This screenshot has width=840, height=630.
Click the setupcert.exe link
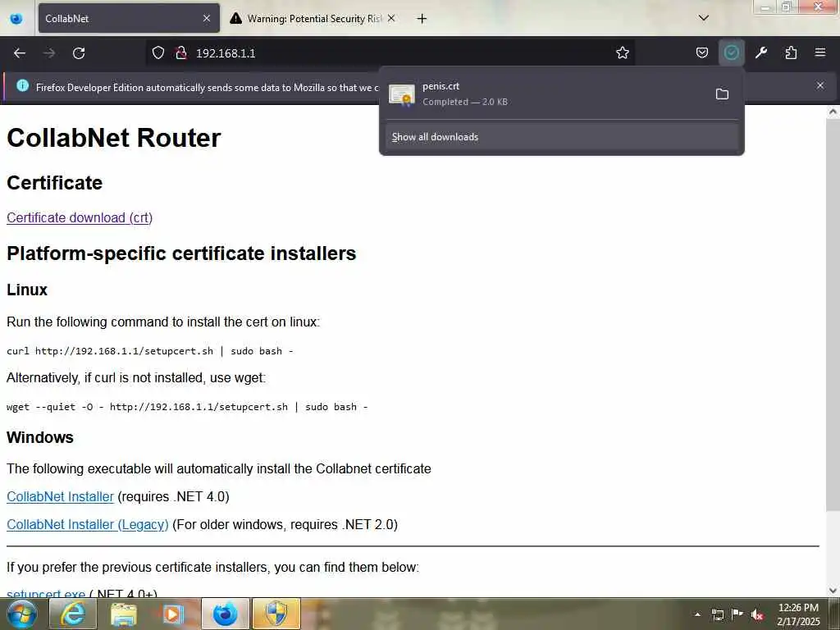pos(46,592)
